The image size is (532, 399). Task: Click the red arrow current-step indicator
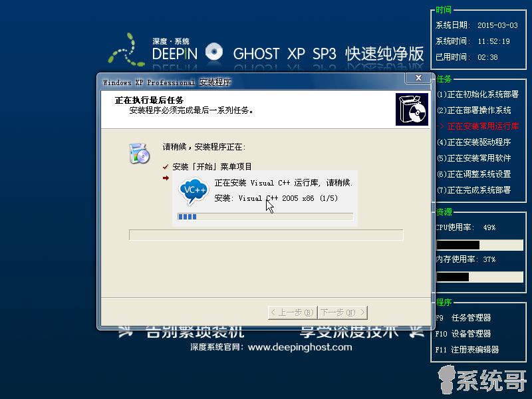pyautogui.click(x=166, y=178)
